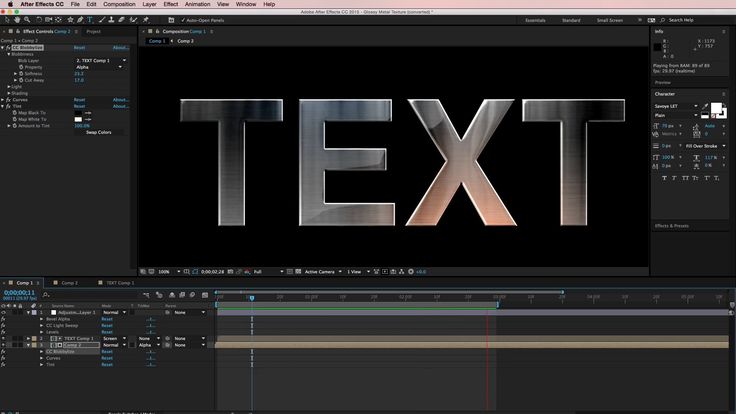Click the current time indicator on timeline
This screenshot has width=736, height=414.
pos(252,298)
